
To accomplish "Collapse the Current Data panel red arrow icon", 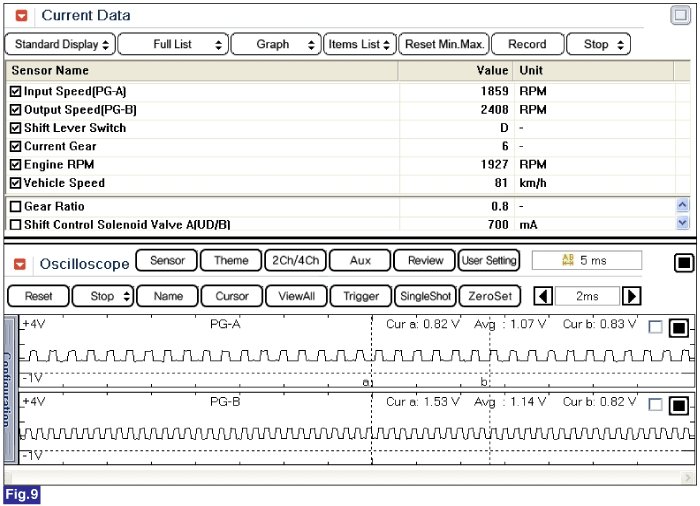I will (x=21, y=16).
